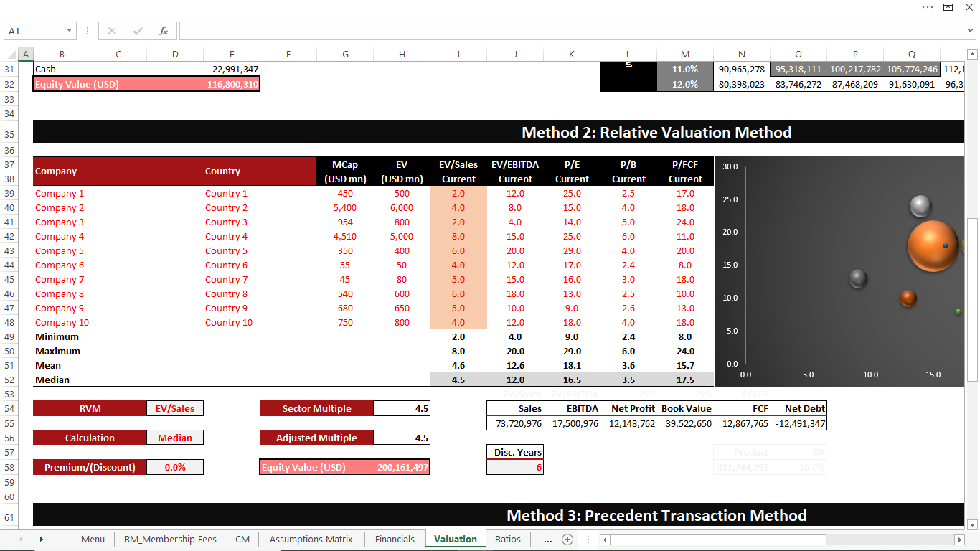Click the Enter checkmark icon in formula bar
Screen dimensions: 980x551
coord(138,31)
